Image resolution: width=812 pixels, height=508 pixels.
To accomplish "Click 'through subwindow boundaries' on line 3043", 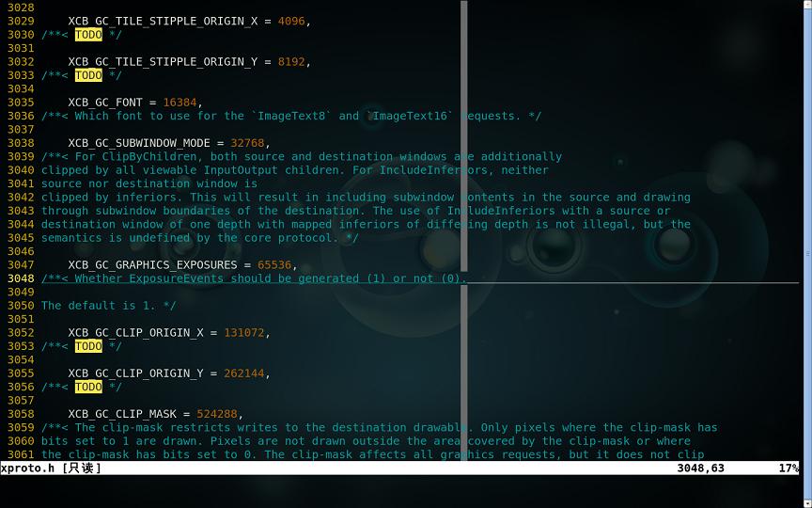I will pyautogui.click(x=135, y=211).
